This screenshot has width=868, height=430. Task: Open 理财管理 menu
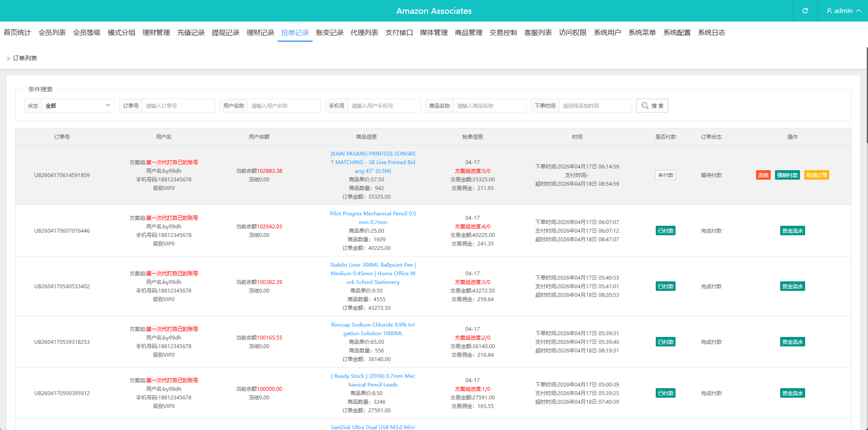[x=156, y=32]
